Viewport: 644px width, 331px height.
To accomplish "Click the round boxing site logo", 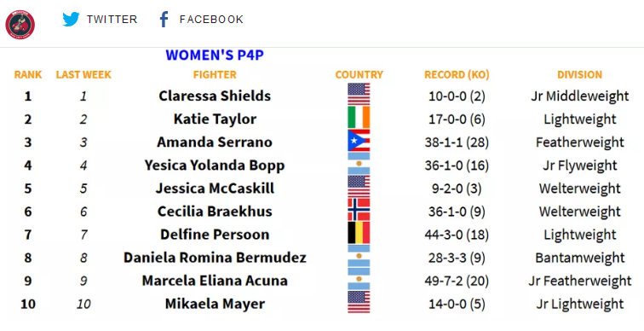I will coord(20,25).
